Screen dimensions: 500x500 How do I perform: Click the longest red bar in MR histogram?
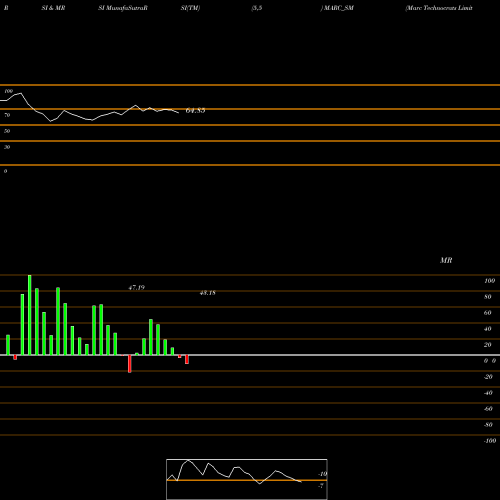130,364
